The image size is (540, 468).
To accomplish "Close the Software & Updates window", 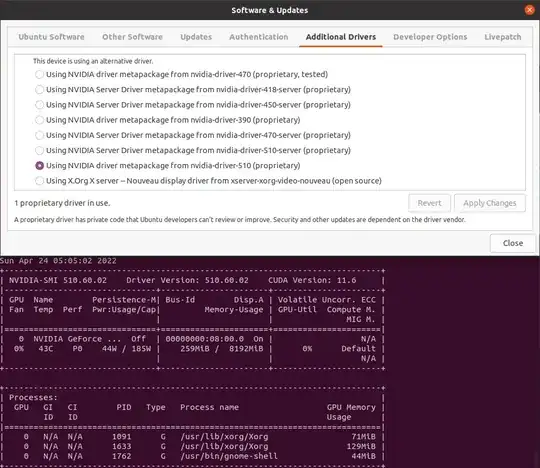I will [x=529, y=10].
